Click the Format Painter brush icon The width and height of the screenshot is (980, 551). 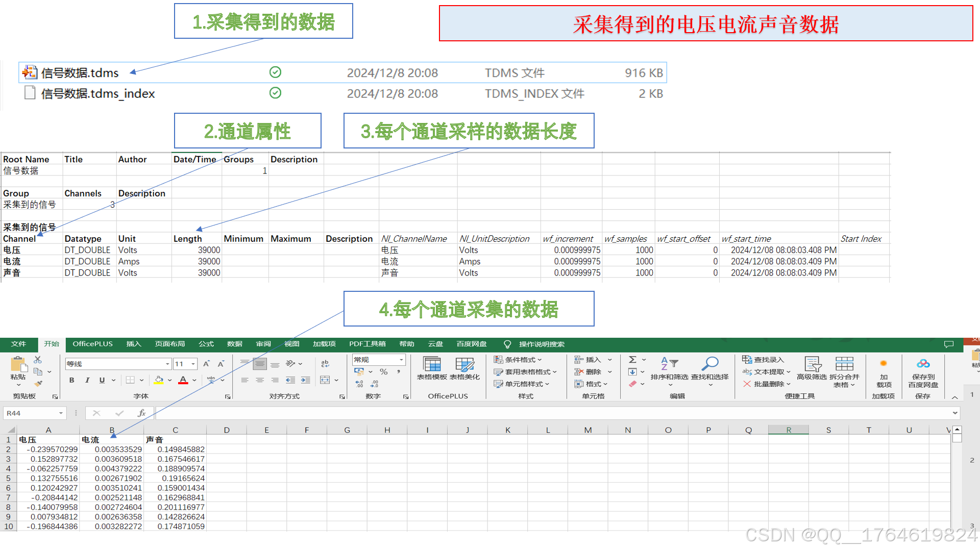tap(38, 383)
